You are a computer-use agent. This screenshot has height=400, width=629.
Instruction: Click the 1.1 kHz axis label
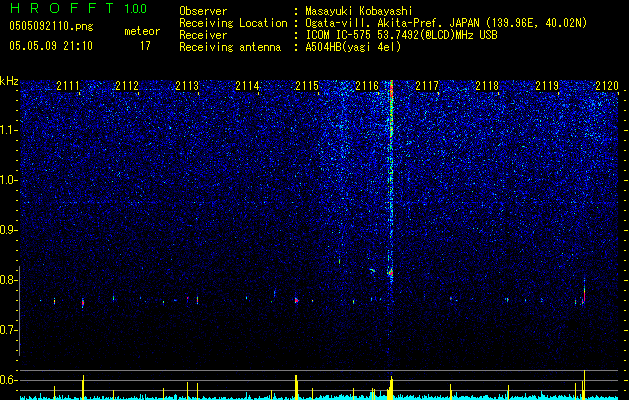[x=9, y=130]
